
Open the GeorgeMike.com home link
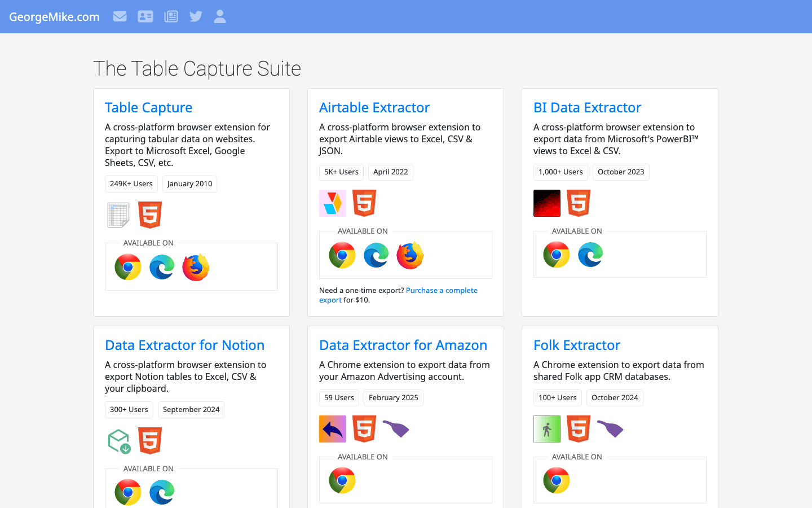[54, 17]
